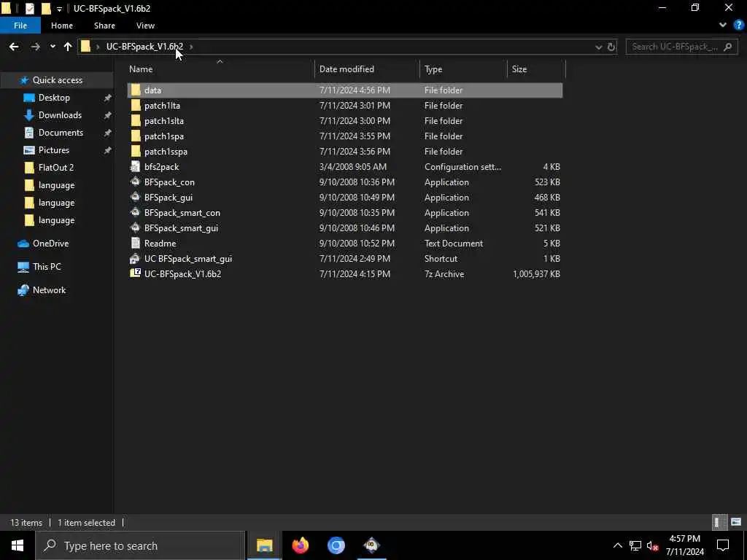Open address bar history dropdown
Screen dimensions: 747x560
[x=598, y=47]
